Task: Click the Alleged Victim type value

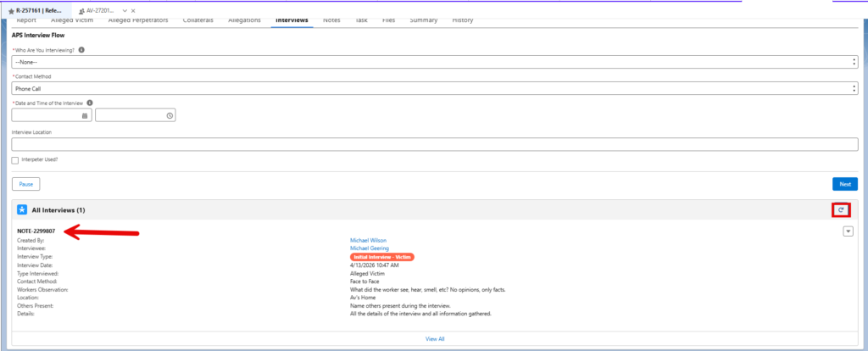Action: pos(367,274)
